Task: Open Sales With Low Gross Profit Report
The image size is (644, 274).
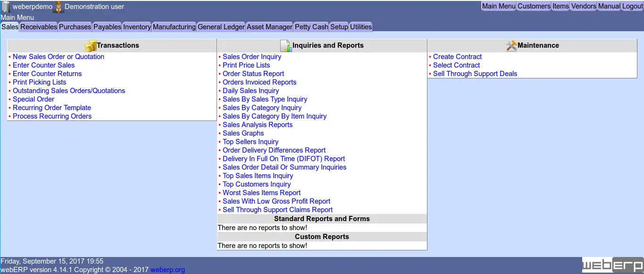Action: 276,201
